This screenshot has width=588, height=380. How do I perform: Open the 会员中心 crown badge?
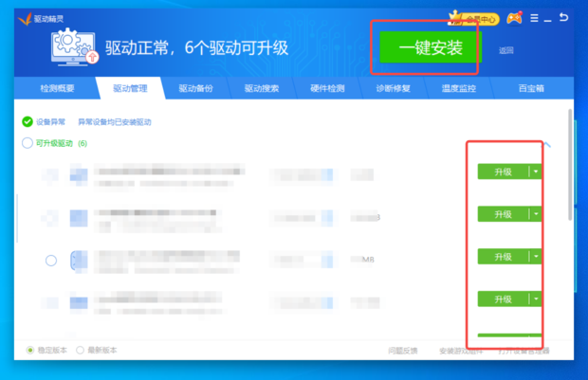(473, 17)
